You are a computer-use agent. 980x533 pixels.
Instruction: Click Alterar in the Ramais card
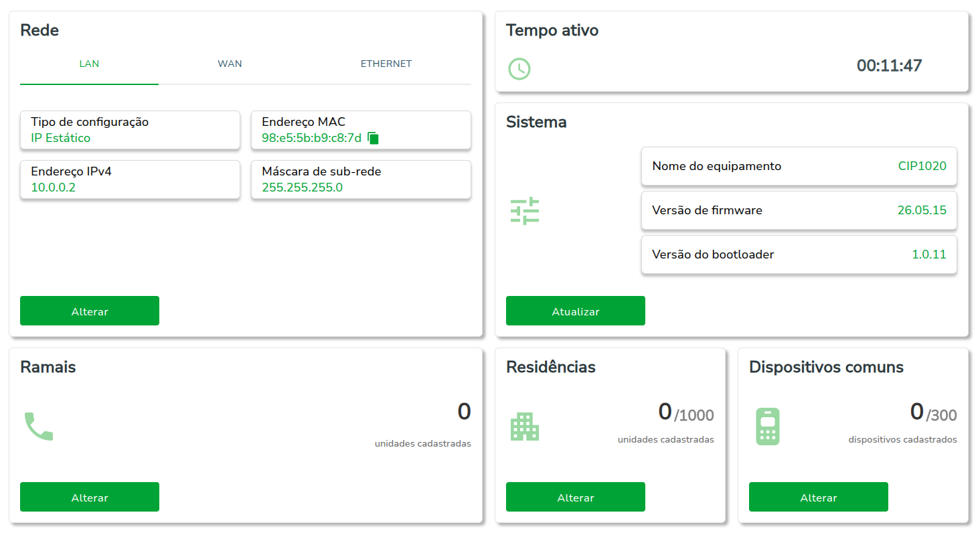[x=90, y=497]
